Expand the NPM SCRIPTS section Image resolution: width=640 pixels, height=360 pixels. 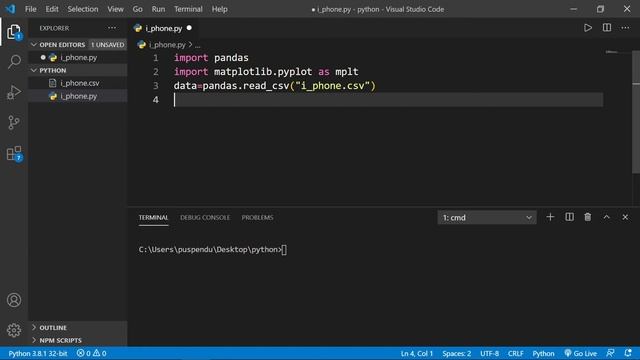click(78, 340)
